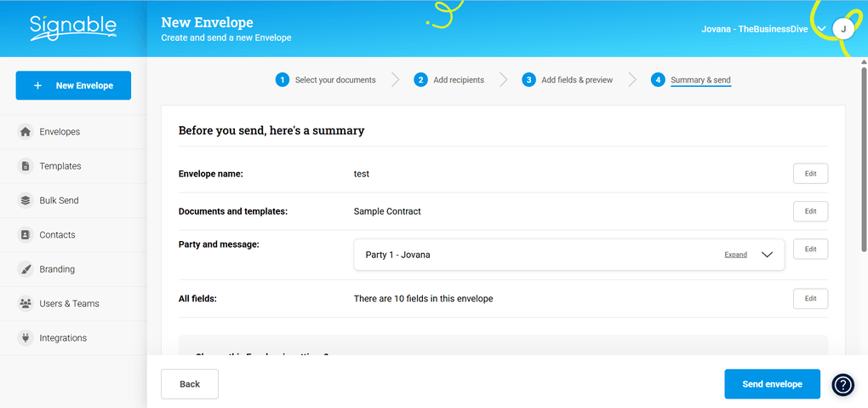Click 'Before you send, here's a summary' heading
The image size is (868, 408).
pyautogui.click(x=271, y=131)
